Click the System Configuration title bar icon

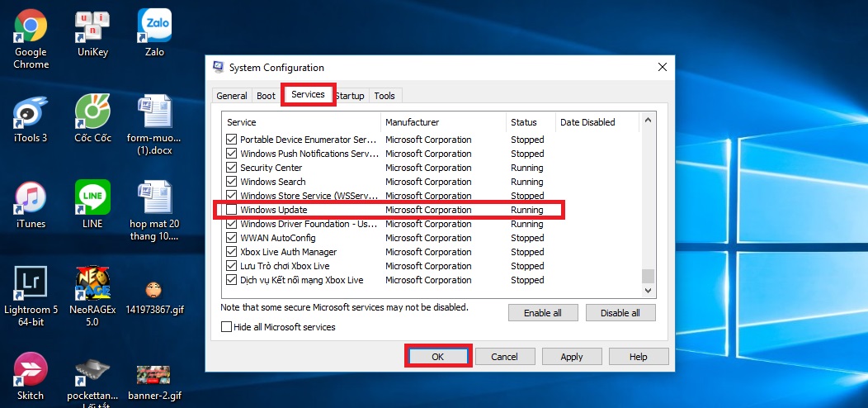(219, 68)
